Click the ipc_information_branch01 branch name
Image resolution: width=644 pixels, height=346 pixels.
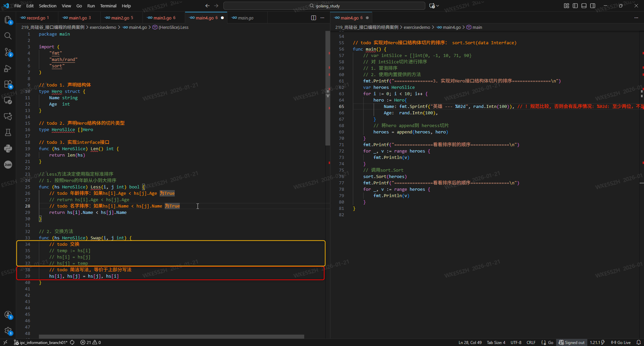tap(41, 342)
